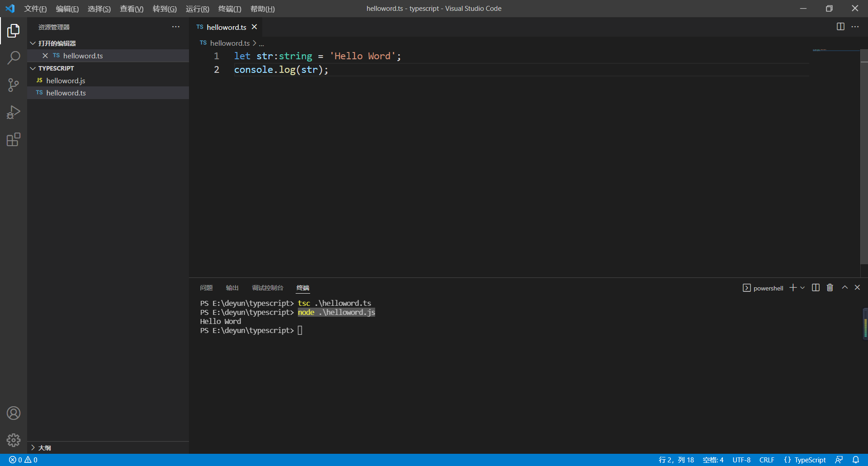The height and width of the screenshot is (466, 868).
Task: Change line endings via CRLF indicator
Action: [767, 460]
